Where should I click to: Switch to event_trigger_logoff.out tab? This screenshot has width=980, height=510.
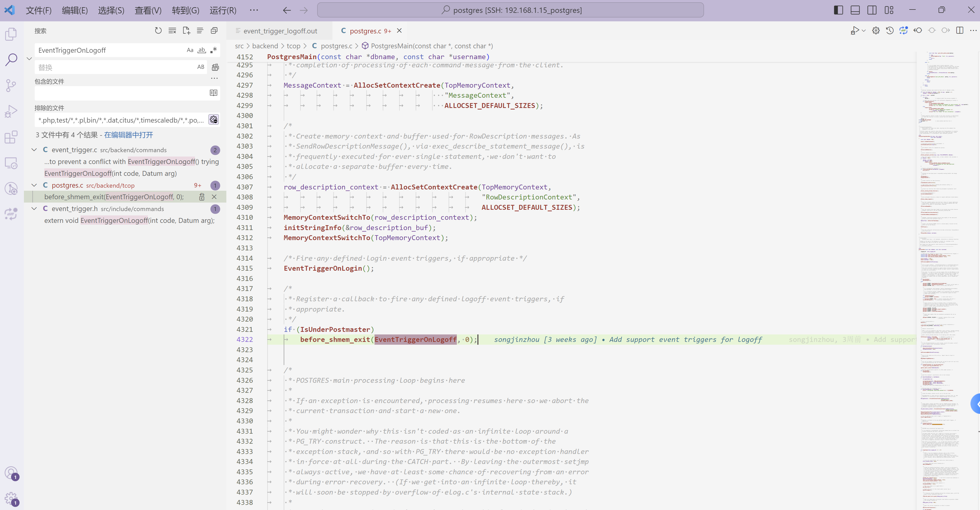tap(280, 31)
